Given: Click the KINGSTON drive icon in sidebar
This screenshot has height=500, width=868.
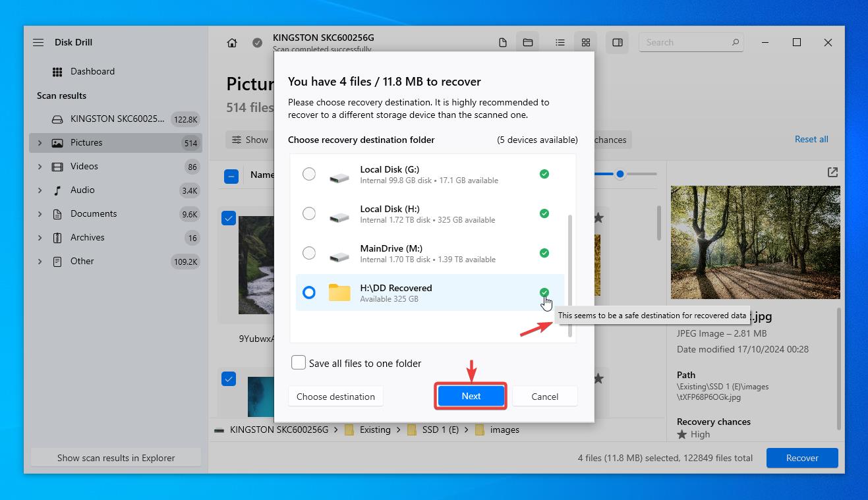Looking at the screenshot, I should click(57, 119).
